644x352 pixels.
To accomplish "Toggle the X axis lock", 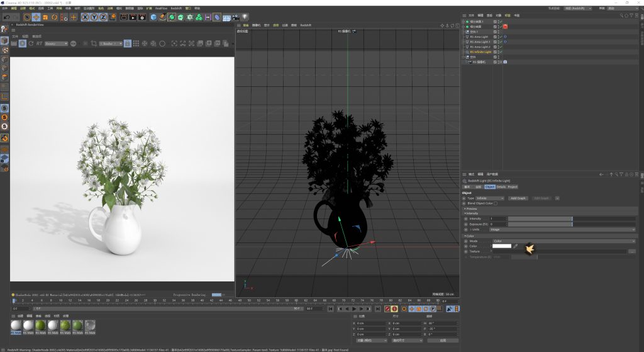I will (85, 17).
